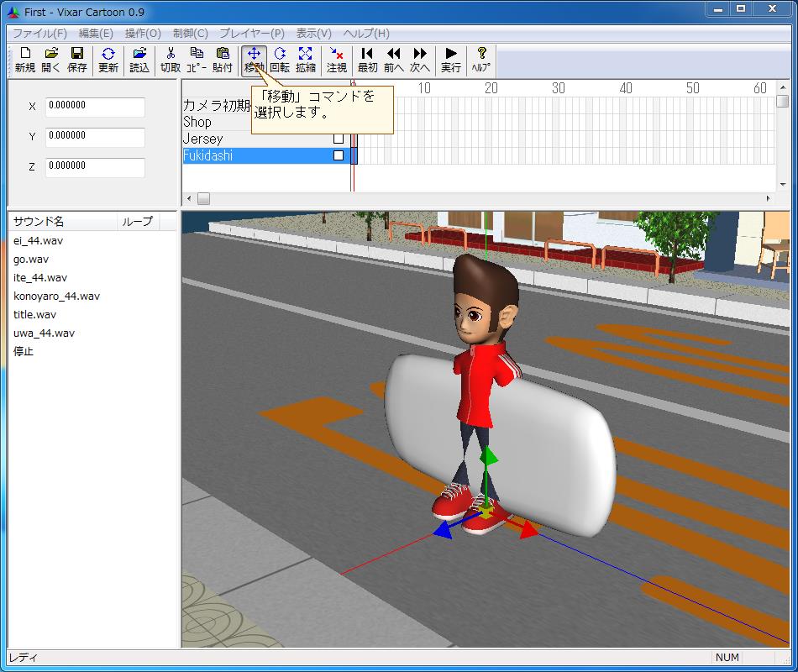
Task: Open a file with the 開く icon
Action: 51,60
